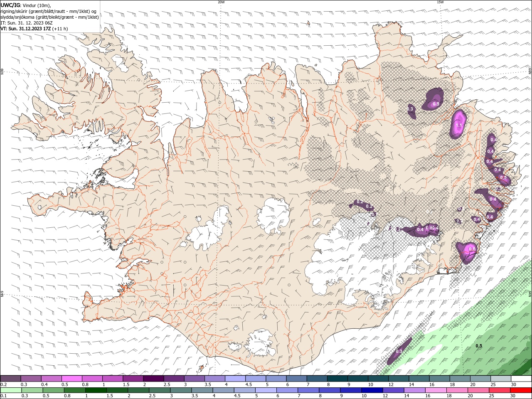
Task: Click the '0.8' value on southeast coast blob
Action: [472, 249]
